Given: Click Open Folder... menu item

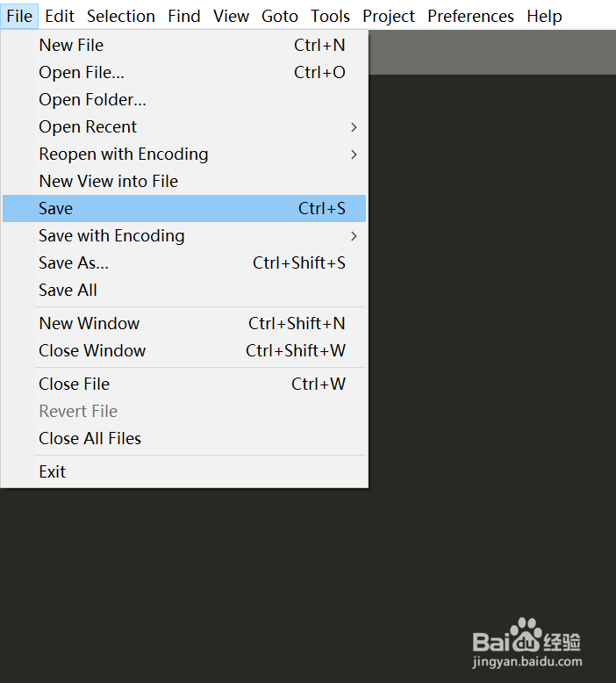Looking at the screenshot, I should pos(92,100).
